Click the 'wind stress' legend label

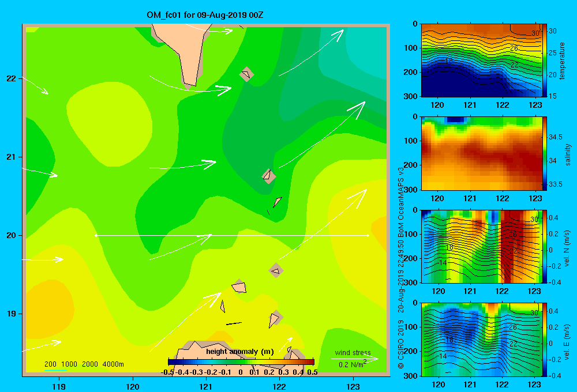click(x=353, y=352)
